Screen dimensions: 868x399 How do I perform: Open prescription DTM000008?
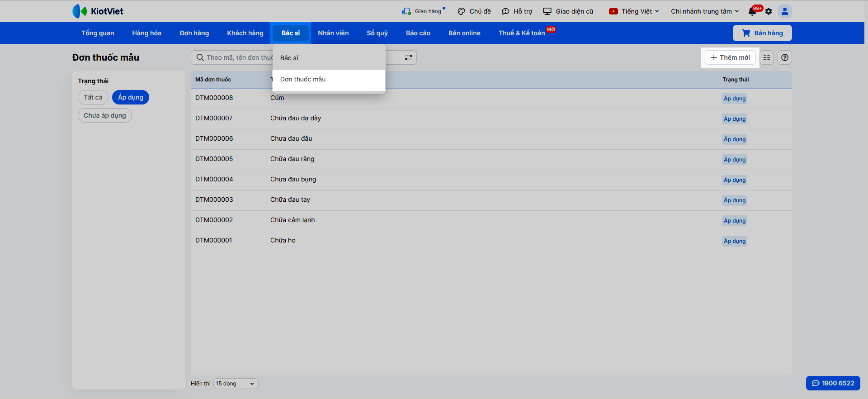(x=214, y=98)
